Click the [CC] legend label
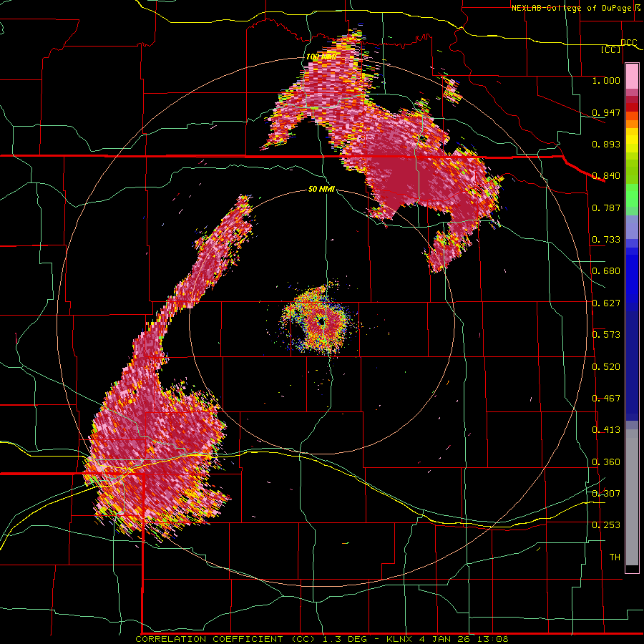This screenshot has width=644, height=644. [611, 49]
